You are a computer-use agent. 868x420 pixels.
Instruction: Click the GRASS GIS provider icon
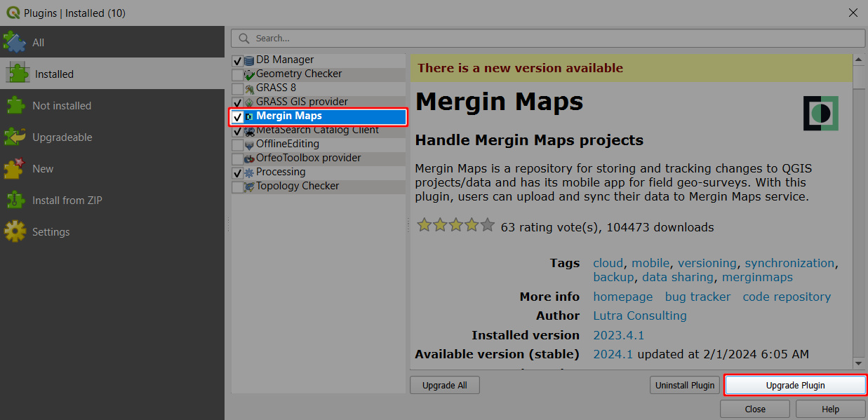pos(249,102)
